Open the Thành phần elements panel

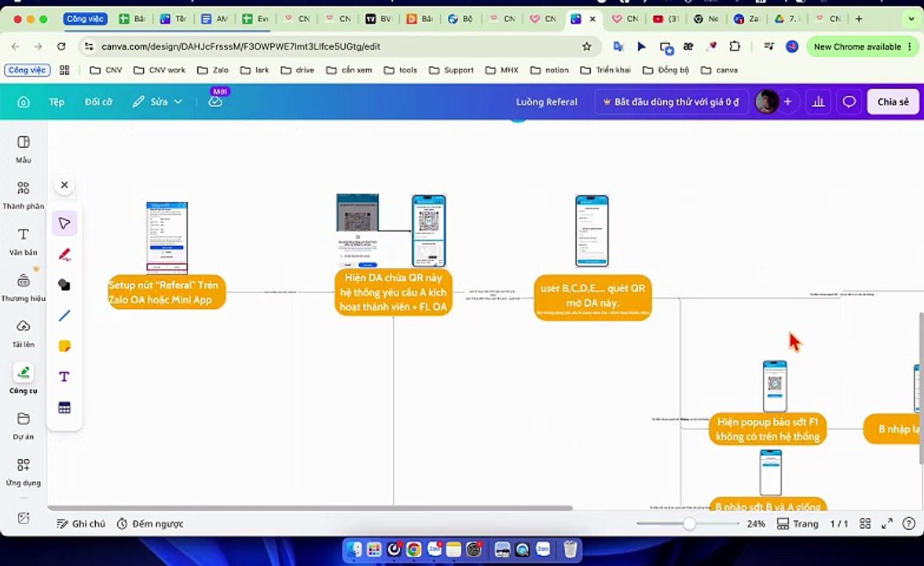pyautogui.click(x=24, y=195)
